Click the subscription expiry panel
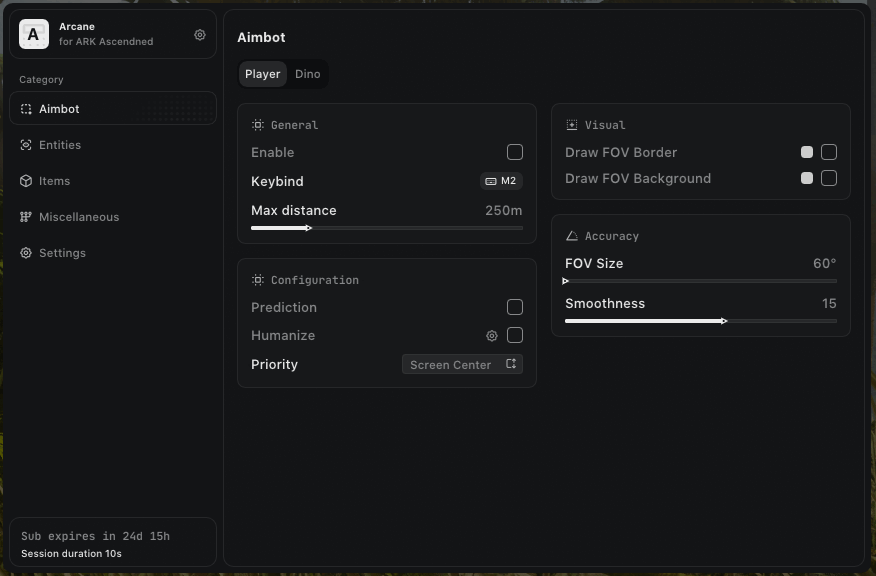Image resolution: width=876 pixels, height=576 pixels. [x=113, y=543]
